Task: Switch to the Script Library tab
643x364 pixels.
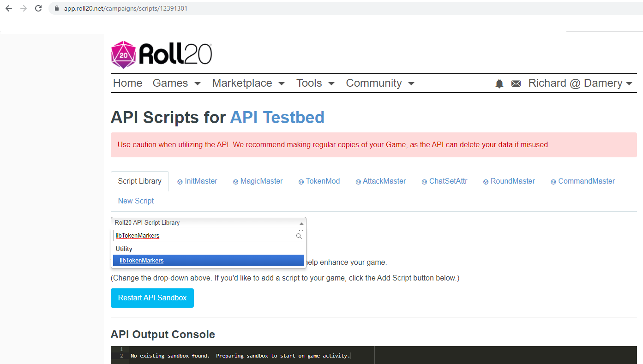Action: (140, 181)
